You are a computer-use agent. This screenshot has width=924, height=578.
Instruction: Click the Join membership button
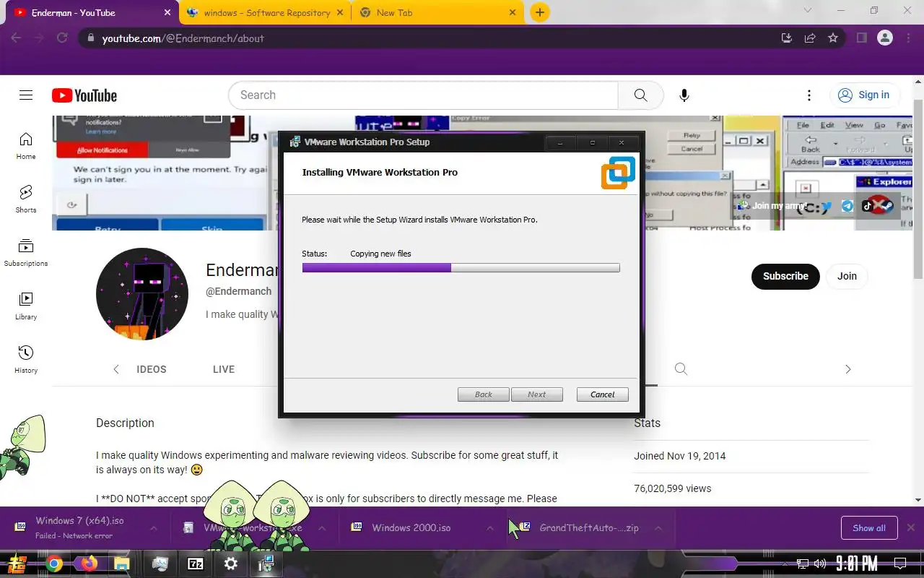pyautogui.click(x=847, y=276)
